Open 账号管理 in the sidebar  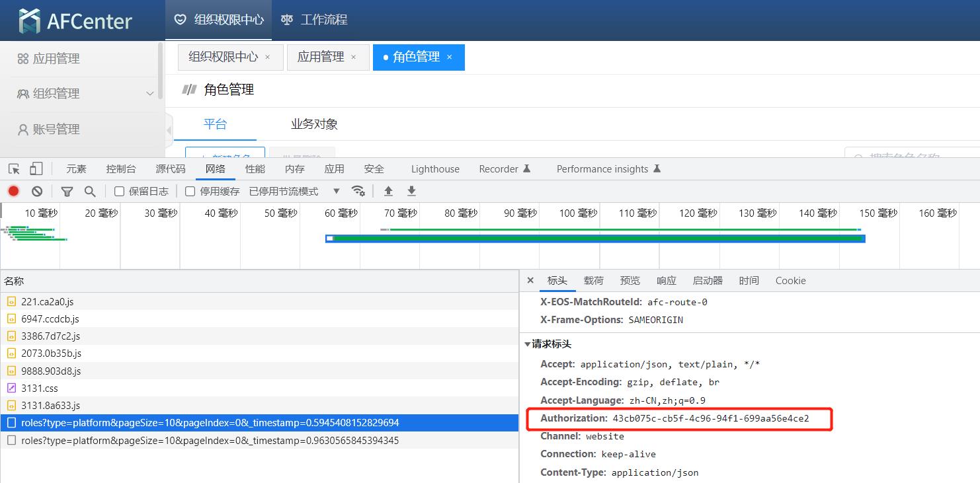click(56, 130)
